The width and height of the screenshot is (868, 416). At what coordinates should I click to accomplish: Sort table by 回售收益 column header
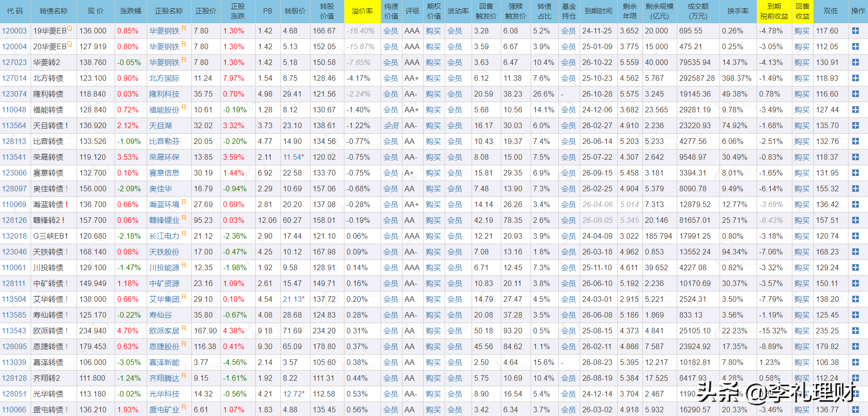pyautogui.click(x=802, y=11)
